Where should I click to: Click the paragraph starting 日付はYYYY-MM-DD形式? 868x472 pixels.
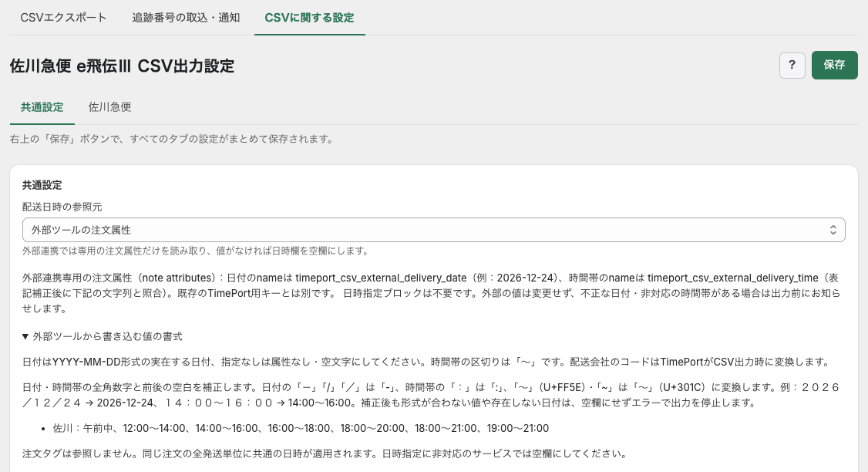pos(427,362)
